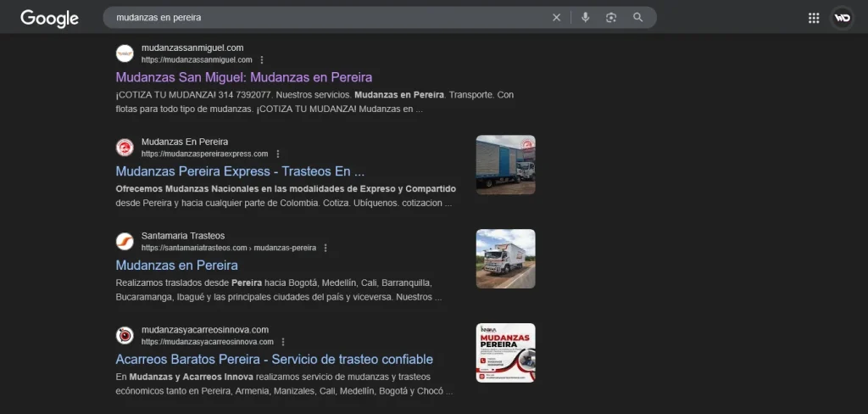The image size is (868, 414).
Task: Click the site name 'mudanzasyacarreosinnova.com'
Action: coord(205,330)
